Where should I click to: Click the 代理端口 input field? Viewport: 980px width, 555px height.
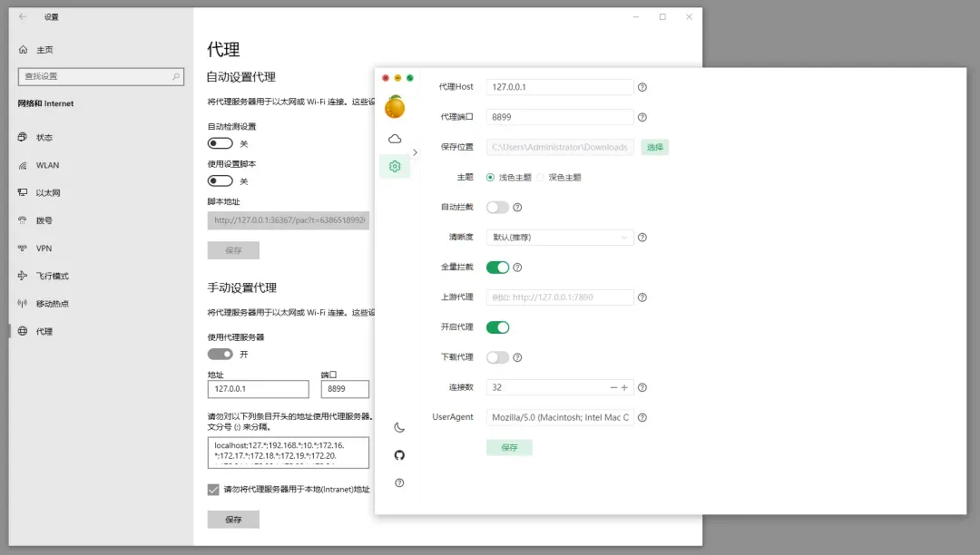click(x=559, y=117)
